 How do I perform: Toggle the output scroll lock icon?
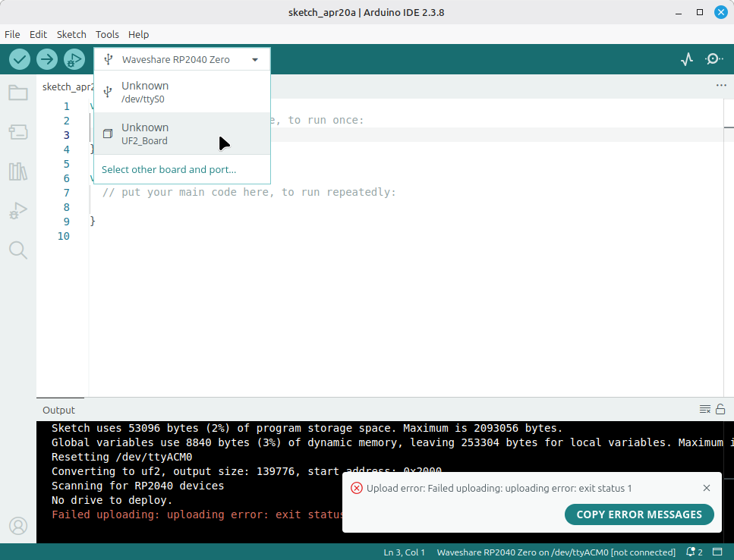[720, 409]
